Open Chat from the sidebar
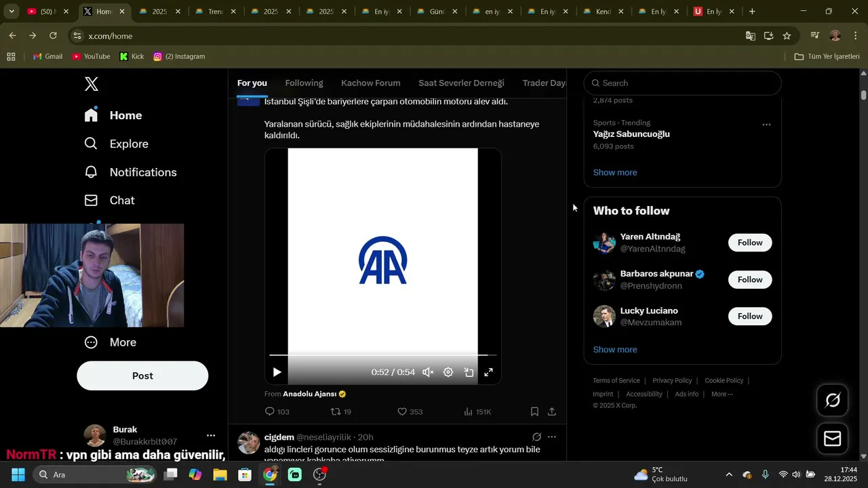 click(109, 201)
